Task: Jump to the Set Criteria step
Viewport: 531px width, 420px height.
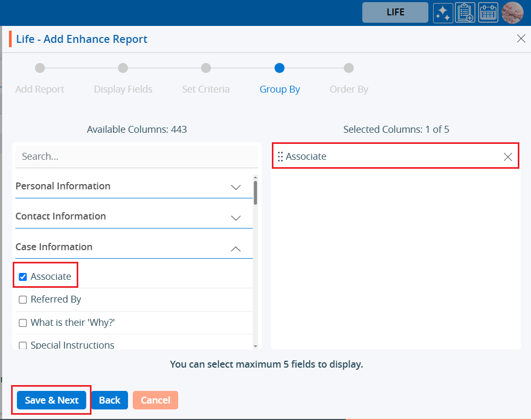Action: pyautogui.click(x=206, y=68)
